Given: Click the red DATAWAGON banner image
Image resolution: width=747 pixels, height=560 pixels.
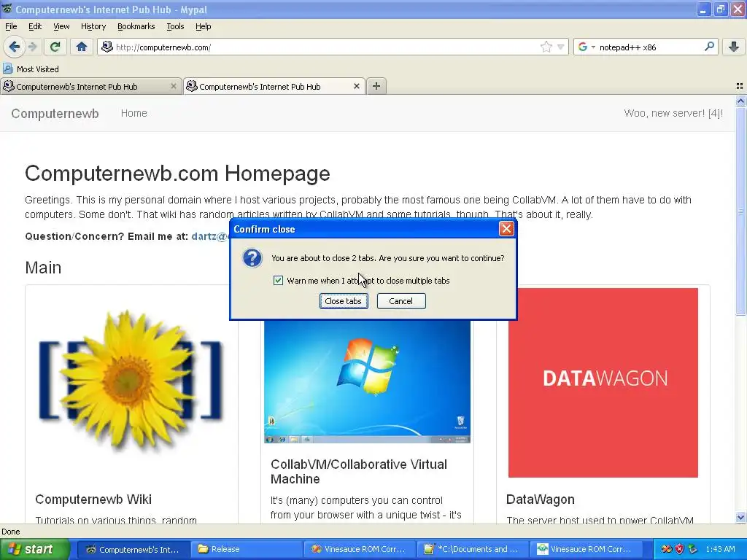Looking at the screenshot, I should (603, 382).
